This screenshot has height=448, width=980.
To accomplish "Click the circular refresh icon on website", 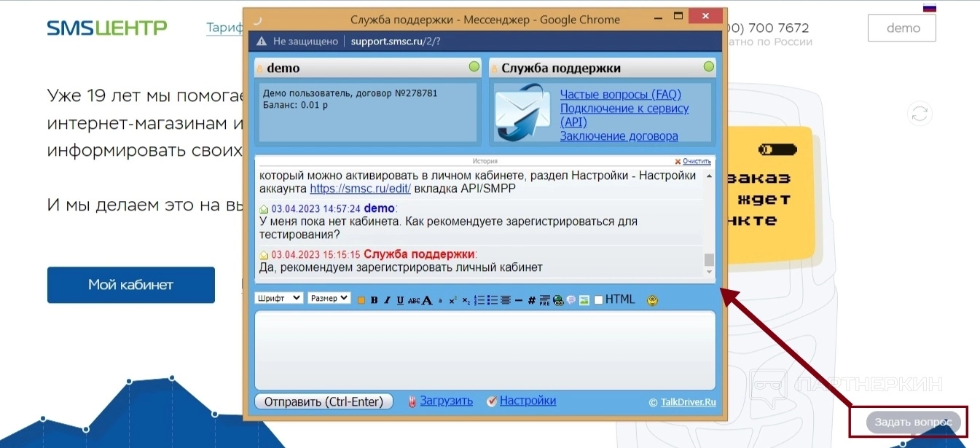I will (x=920, y=114).
